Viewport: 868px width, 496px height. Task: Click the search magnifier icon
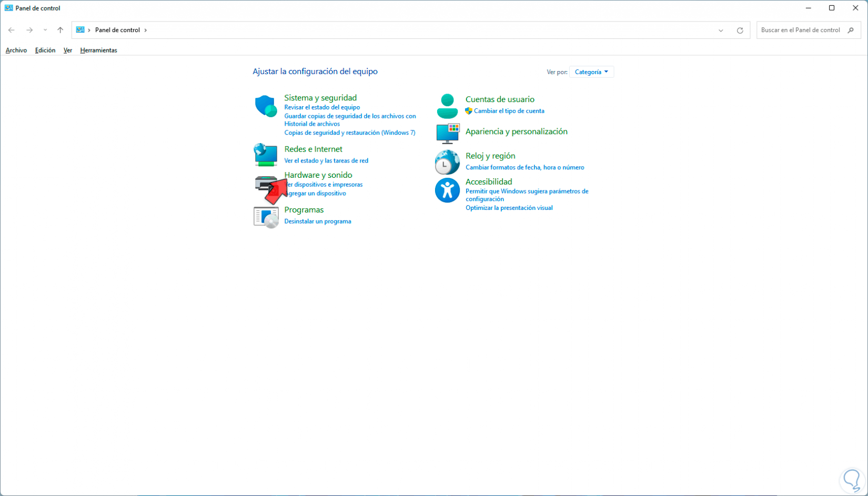click(x=851, y=30)
